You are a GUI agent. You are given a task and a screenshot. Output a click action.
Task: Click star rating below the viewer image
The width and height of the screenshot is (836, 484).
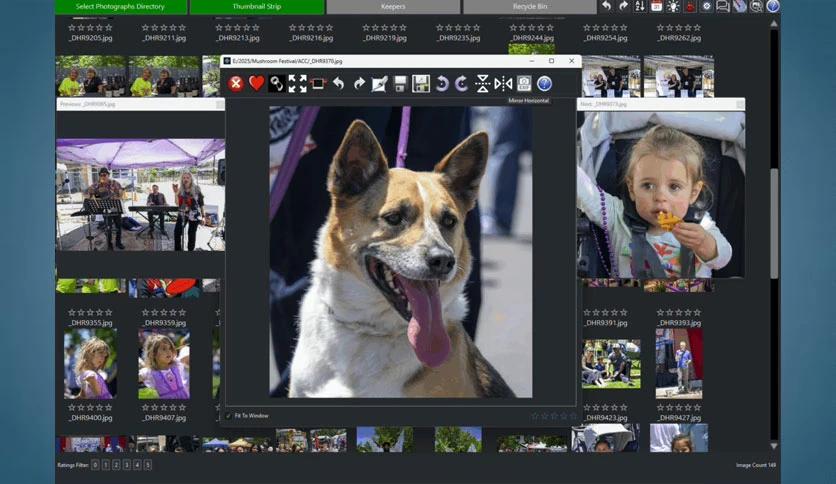[x=553, y=416]
